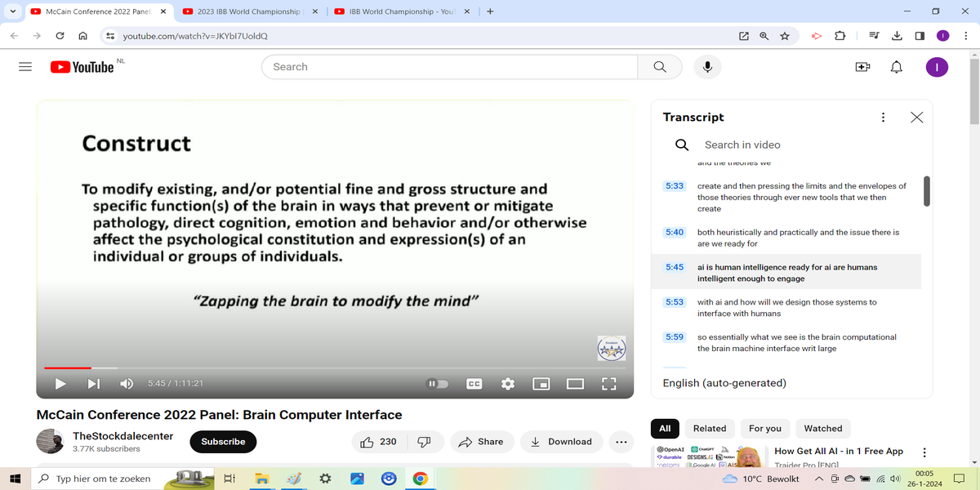Toggle theater mode view

click(x=575, y=383)
